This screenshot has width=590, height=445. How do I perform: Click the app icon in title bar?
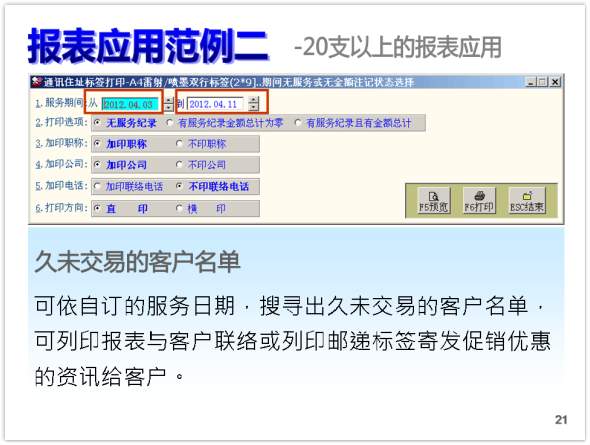[37, 81]
